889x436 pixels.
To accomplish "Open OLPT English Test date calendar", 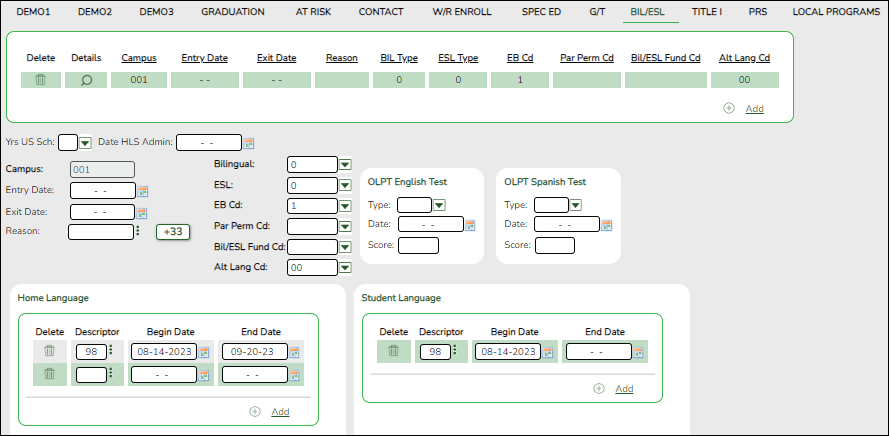I will coord(471,225).
